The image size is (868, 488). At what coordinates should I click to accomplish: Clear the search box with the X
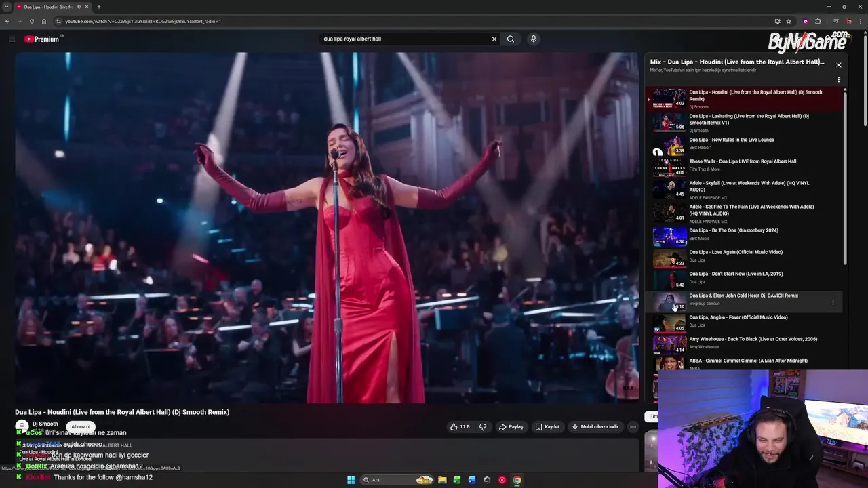[494, 39]
